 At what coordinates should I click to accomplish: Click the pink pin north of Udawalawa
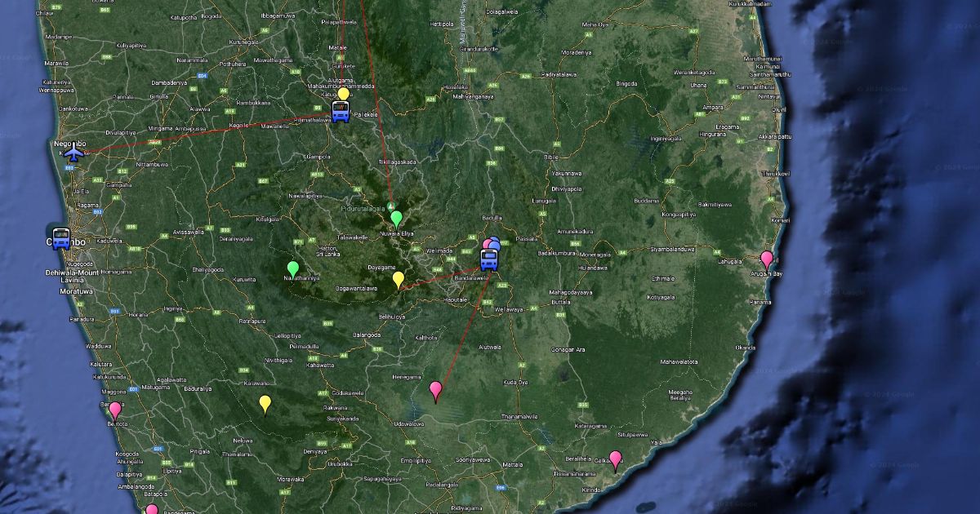pyautogui.click(x=435, y=390)
